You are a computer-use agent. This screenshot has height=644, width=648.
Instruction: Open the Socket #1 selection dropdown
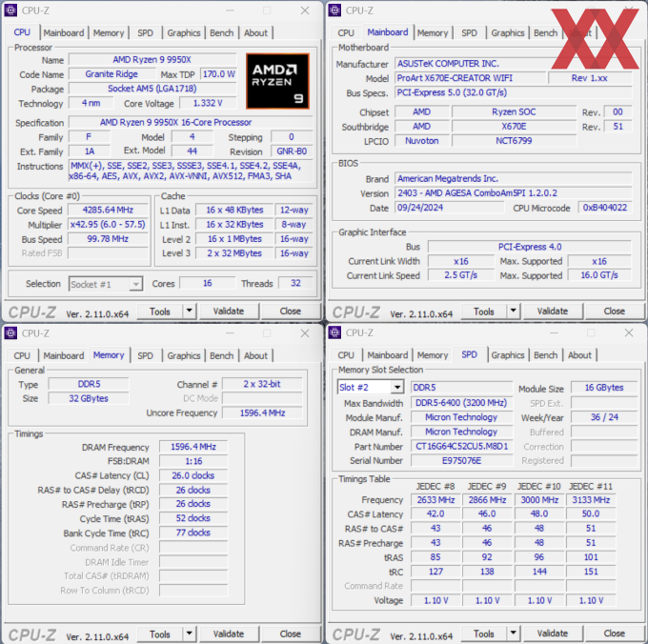point(106,284)
